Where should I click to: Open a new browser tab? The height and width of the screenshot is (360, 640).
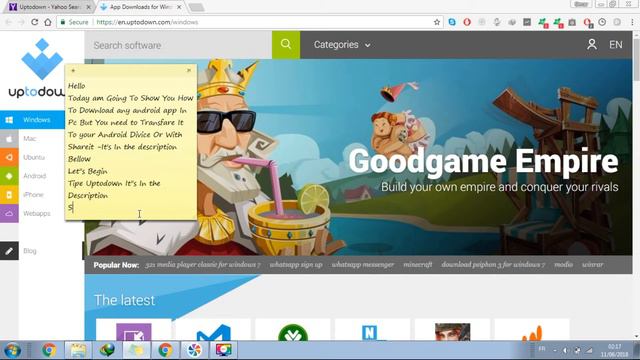[x=196, y=7]
